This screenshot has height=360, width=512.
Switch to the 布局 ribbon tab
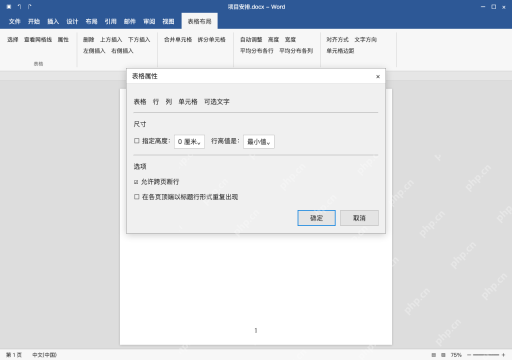(91, 22)
